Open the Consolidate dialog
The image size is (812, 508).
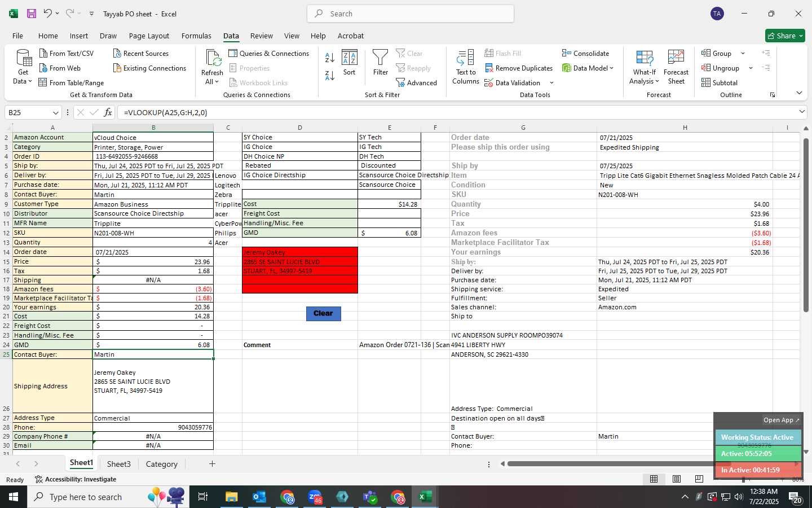586,53
